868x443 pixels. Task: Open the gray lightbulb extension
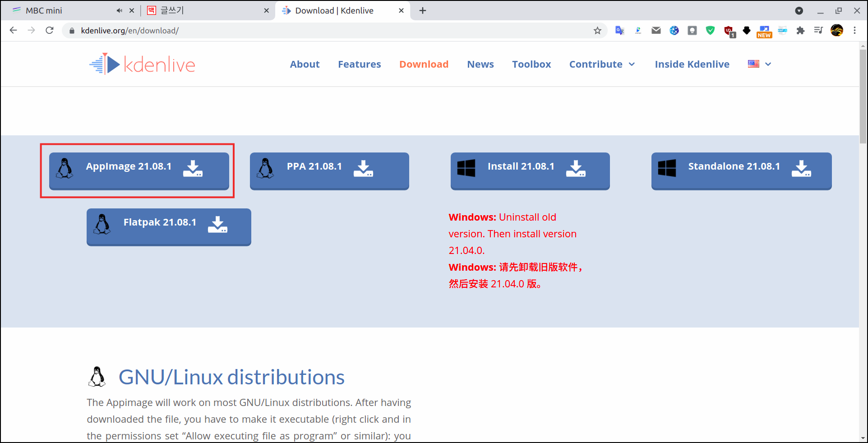(692, 30)
